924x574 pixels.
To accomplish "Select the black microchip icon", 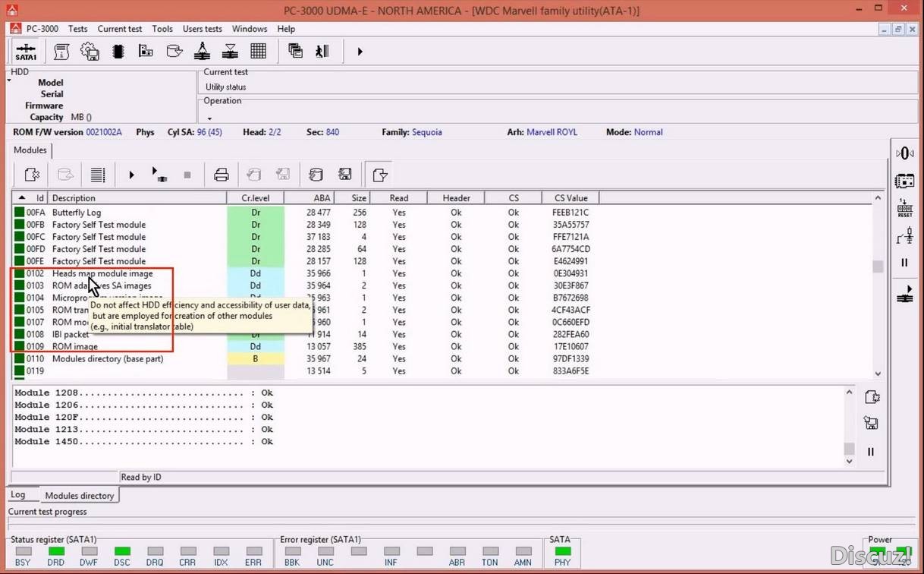I will pyautogui.click(x=118, y=52).
